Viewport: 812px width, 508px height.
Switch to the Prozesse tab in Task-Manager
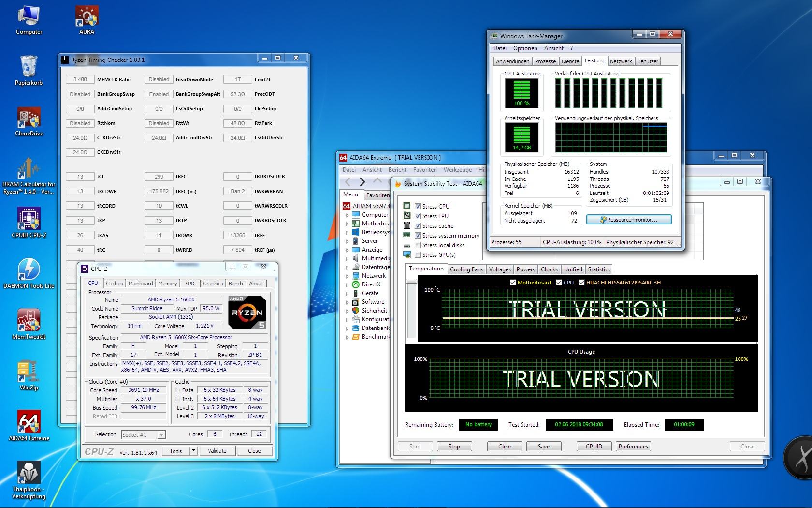point(545,61)
